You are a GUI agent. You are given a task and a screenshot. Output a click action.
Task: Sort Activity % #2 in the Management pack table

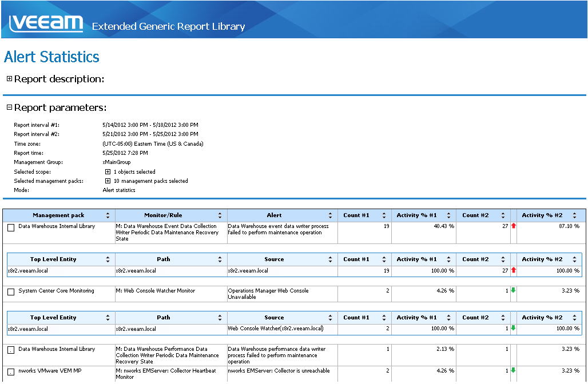[x=574, y=215]
